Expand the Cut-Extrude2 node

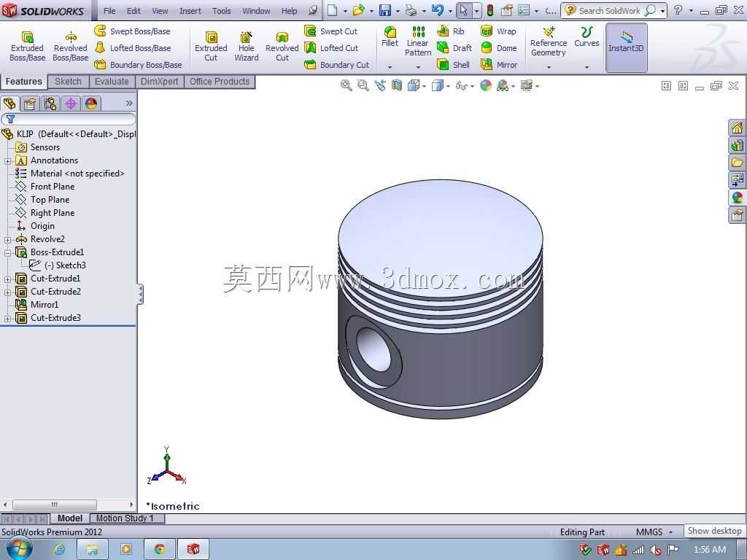pyautogui.click(x=7, y=292)
